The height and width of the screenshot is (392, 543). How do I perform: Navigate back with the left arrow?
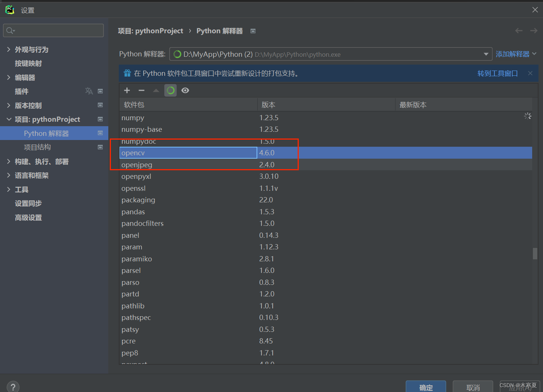519,31
